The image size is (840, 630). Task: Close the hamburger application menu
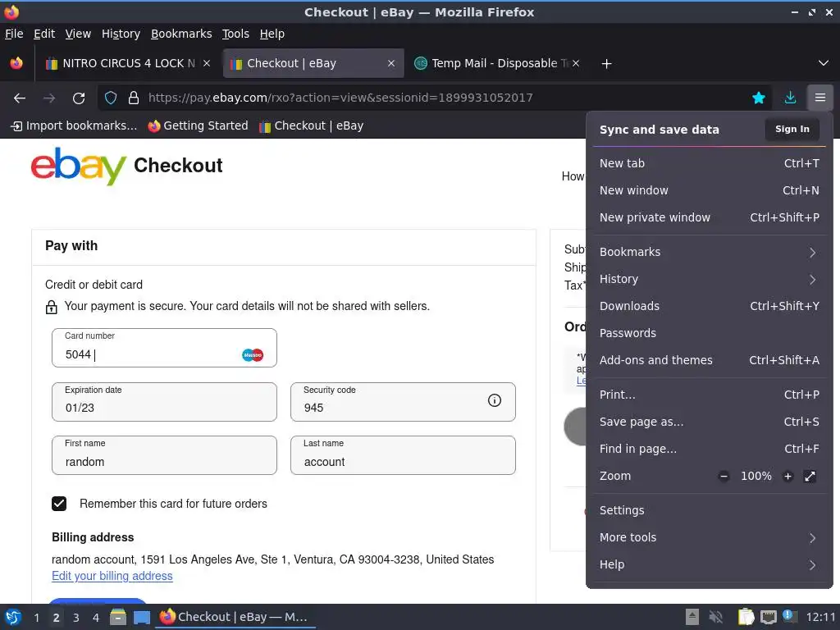pyautogui.click(x=820, y=98)
